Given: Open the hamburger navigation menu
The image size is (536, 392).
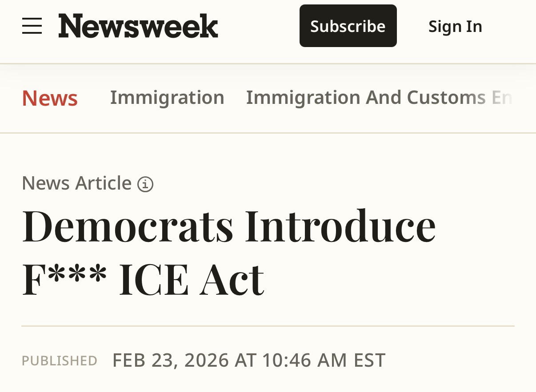Looking at the screenshot, I should click(x=32, y=26).
